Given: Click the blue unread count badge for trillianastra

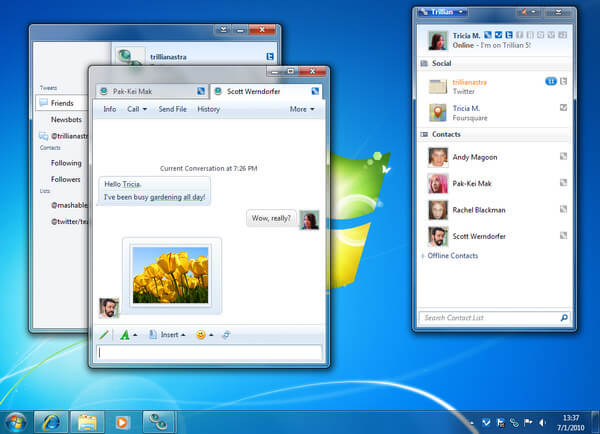Looking at the screenshot, I should click(x=551, y=82).
